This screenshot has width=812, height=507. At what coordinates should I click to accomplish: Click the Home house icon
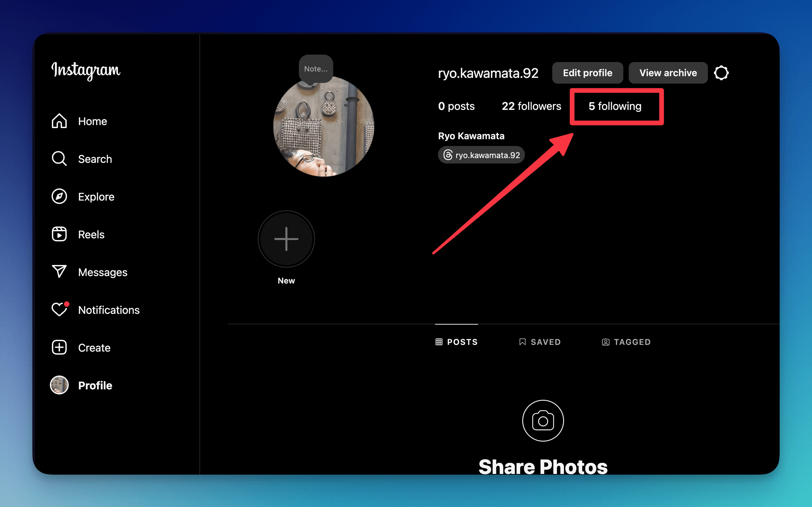coord(59,121)
